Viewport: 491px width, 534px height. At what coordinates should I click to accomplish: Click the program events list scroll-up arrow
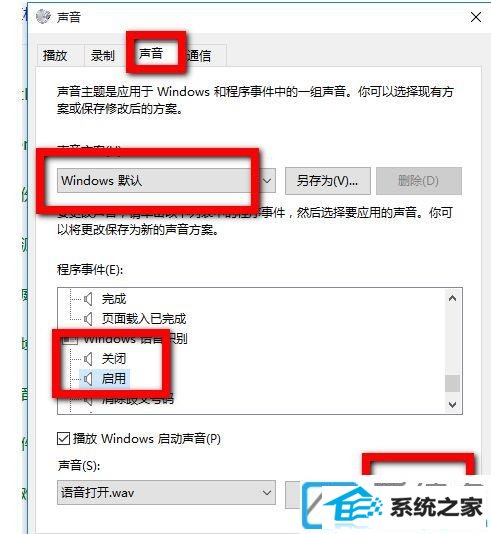(x=452, y=299)
